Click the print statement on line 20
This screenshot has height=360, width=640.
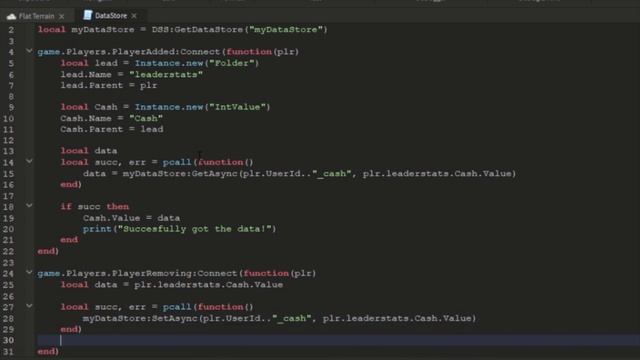(180, 229)
